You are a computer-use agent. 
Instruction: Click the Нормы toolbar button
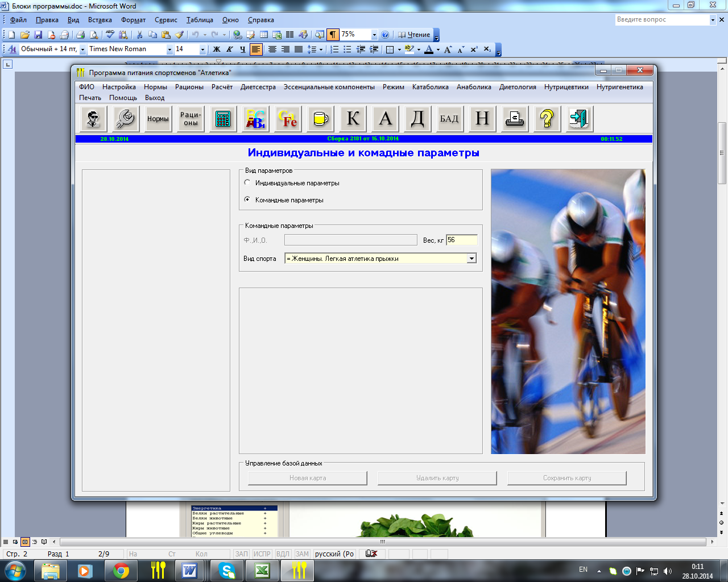(x=158, y=119)
